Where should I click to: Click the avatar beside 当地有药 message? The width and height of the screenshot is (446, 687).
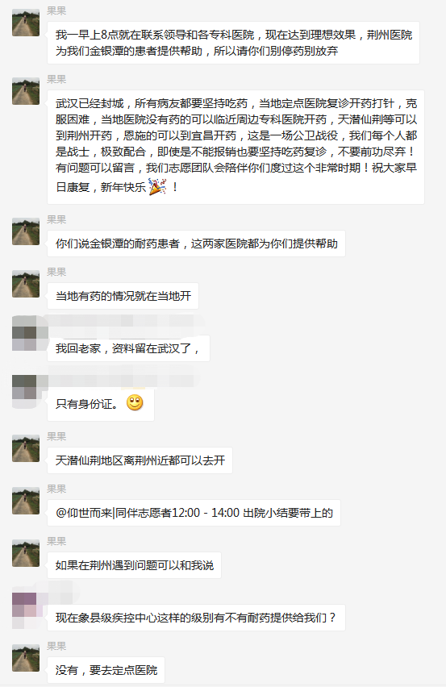click(x=25, y=284)
